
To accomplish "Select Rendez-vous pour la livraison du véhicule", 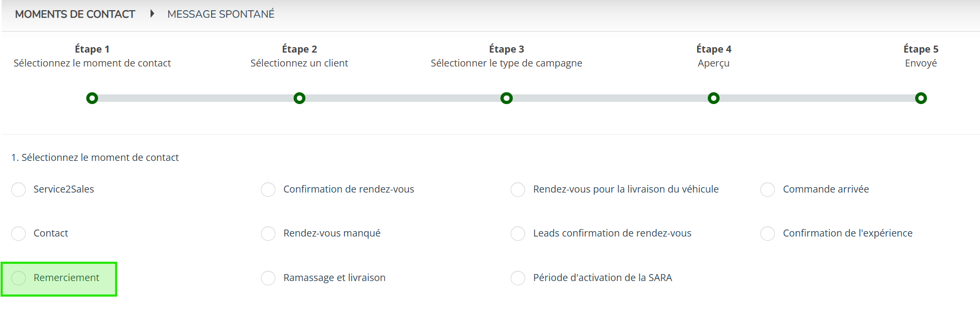I will click(x=518, y=190).
